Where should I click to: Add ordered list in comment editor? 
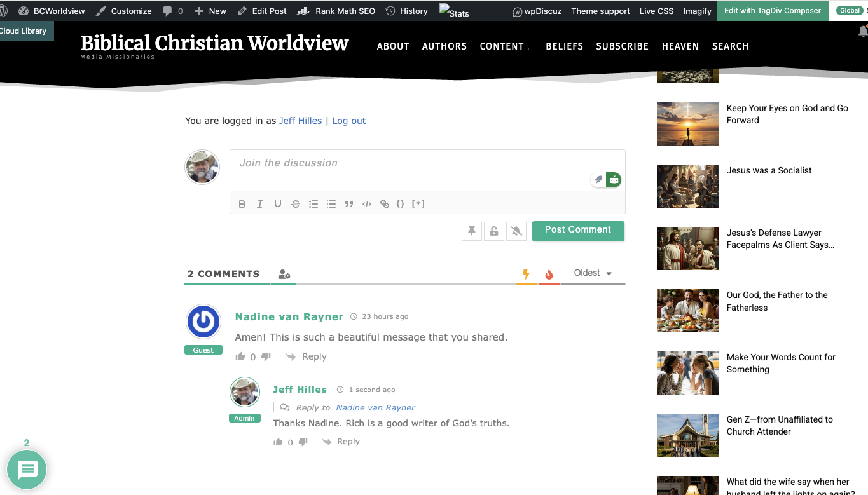[x=313, y=204]
